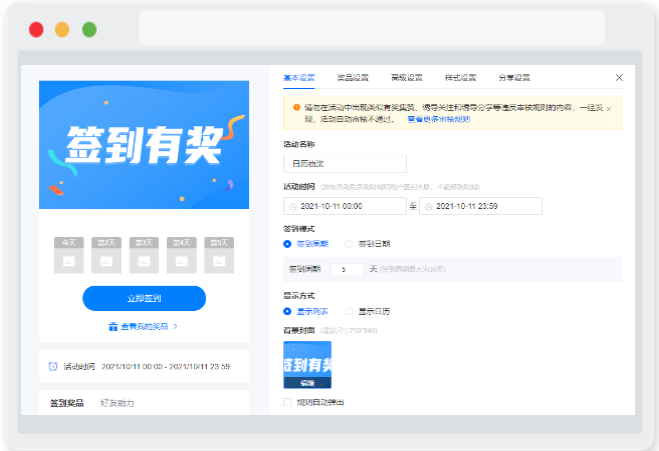Switch to the 奖品设置 tab

point(353,78)
